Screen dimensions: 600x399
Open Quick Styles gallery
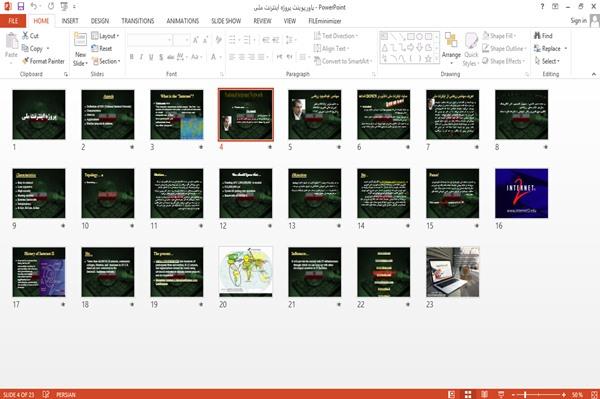(x=471, y=50)
